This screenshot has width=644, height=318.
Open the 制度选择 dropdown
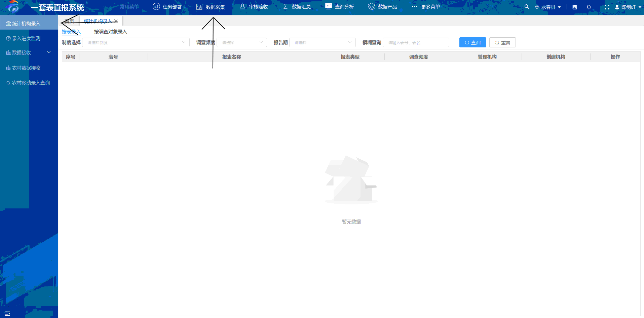click(136, 42)
